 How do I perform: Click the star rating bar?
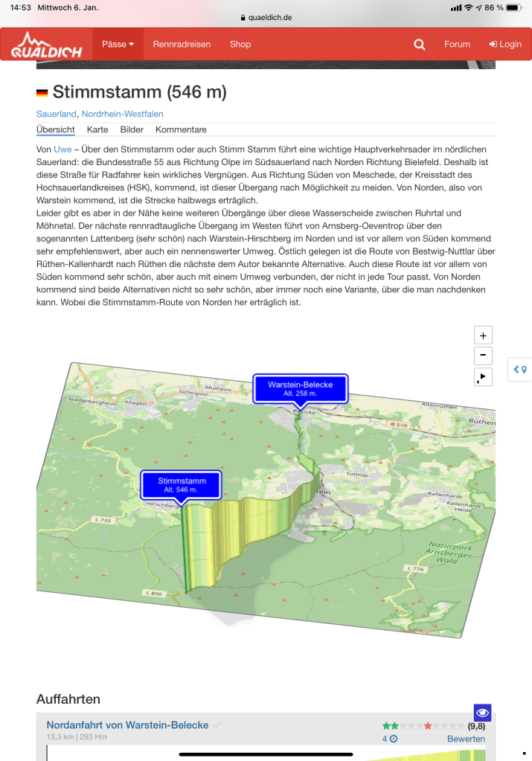423,725
